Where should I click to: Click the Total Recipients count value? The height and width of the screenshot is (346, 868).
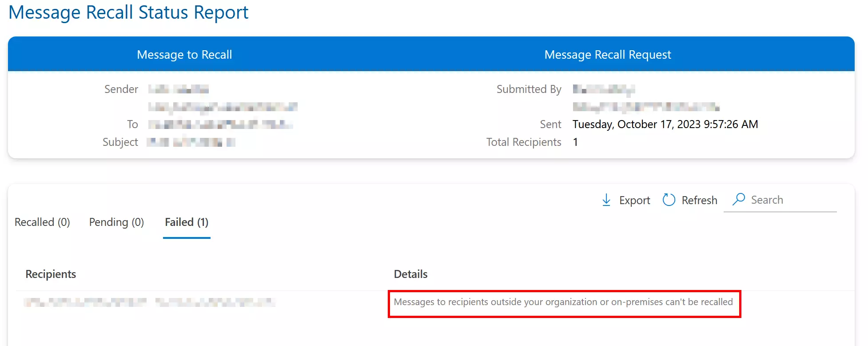575,142
